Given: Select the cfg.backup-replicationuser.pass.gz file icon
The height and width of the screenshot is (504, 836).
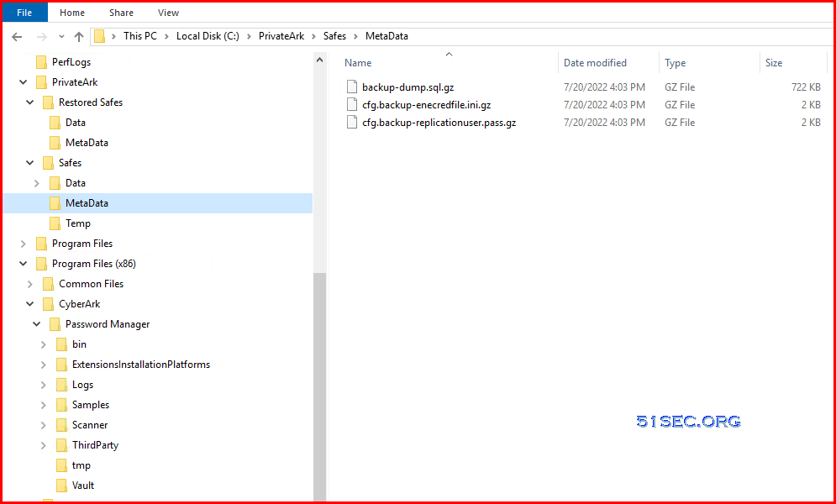Looking at the screenshot, I should pyautogui.click(x=351, y=122).
